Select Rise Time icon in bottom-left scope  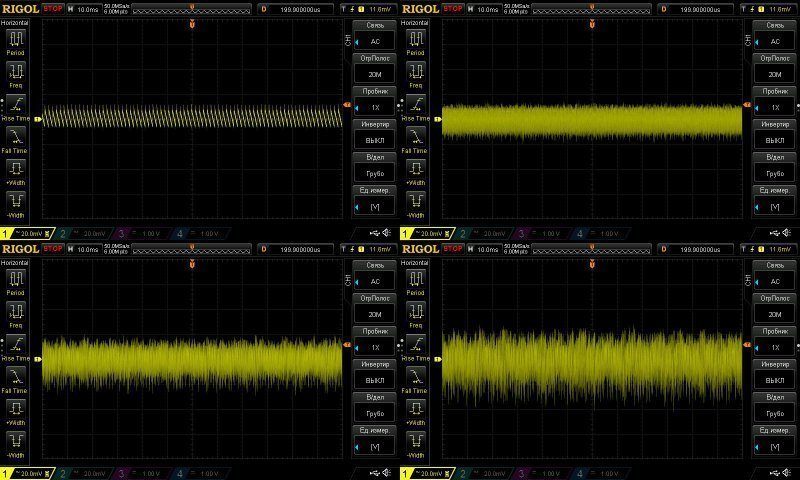click(16, 345)
